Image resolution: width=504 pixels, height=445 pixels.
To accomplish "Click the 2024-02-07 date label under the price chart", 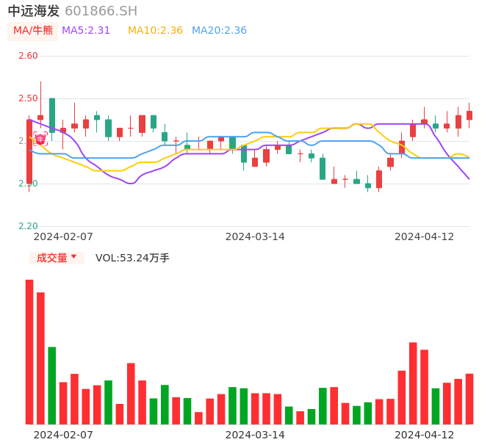I will pyautogui.click(x=63, y=236).
